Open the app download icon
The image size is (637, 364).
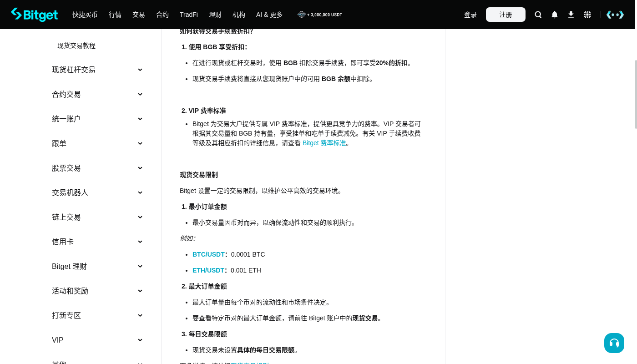coord(571,15)
